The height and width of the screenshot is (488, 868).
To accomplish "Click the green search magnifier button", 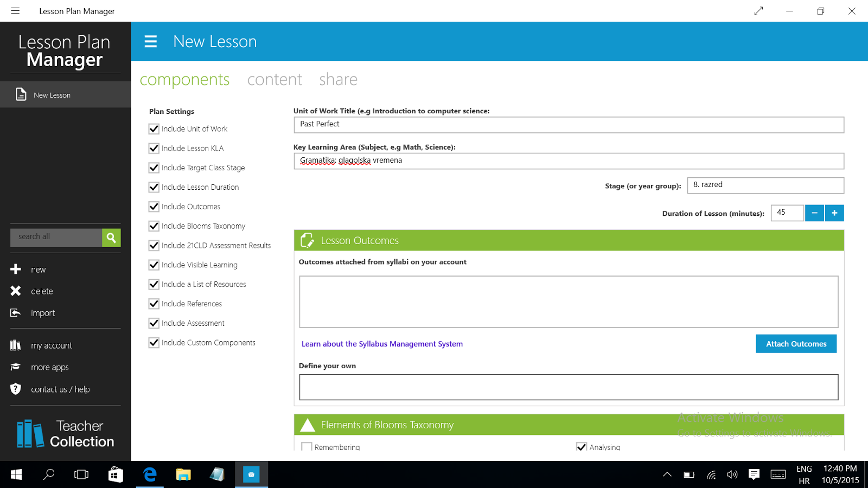I will pos(111,237).
